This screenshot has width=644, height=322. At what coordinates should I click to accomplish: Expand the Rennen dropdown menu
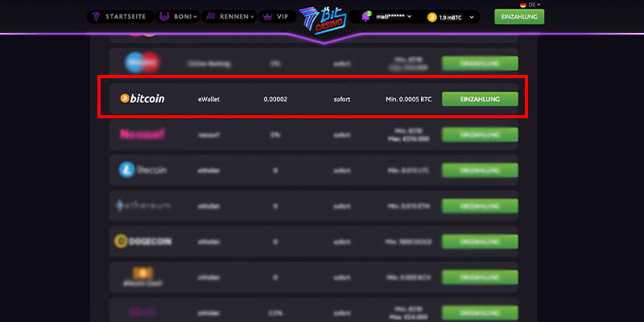229,17
